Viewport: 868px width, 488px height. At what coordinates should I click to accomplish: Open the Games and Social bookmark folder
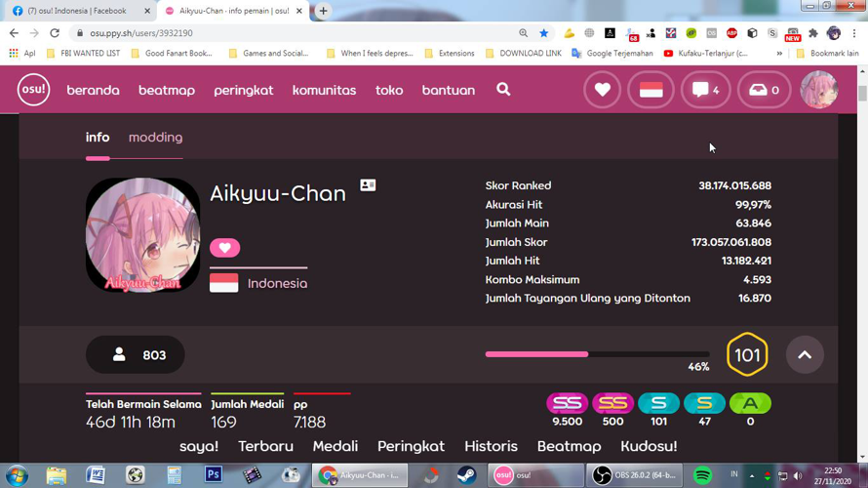(x=268, y=53)
